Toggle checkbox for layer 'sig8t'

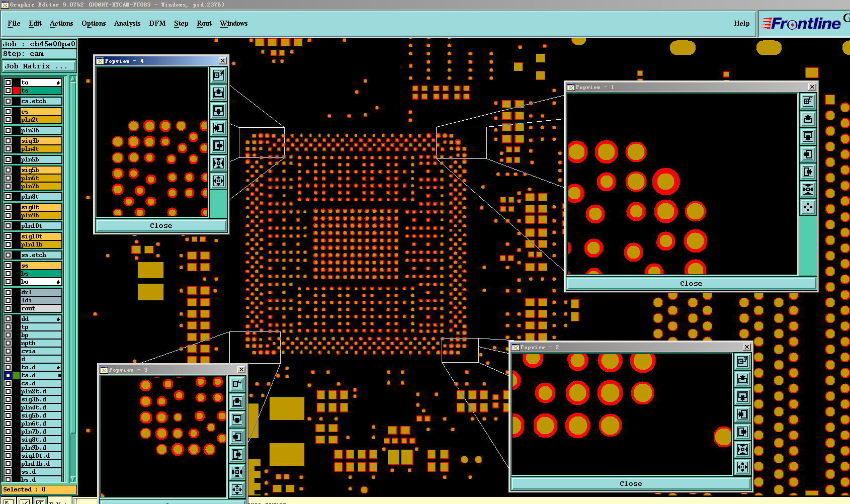click(8, 207)
